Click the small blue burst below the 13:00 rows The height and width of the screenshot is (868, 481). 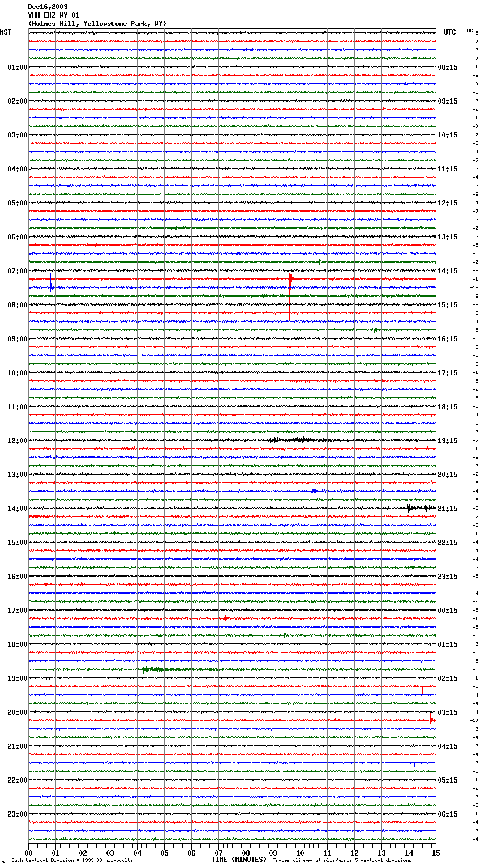314,491
